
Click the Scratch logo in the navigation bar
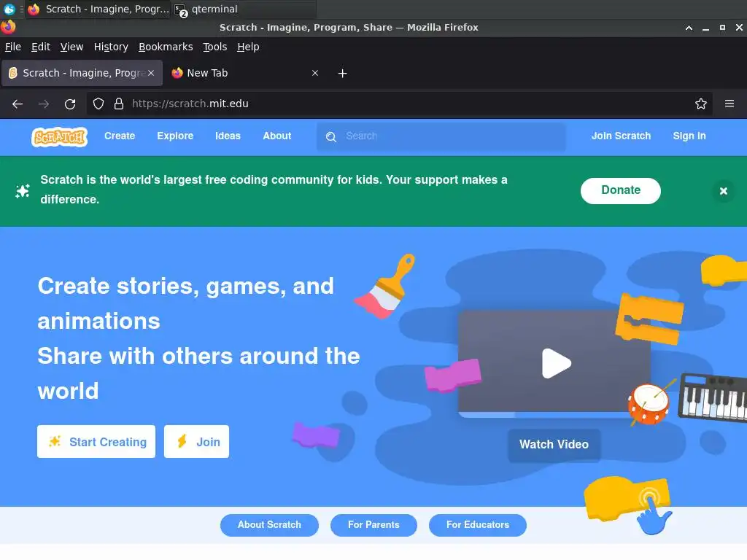point(60,136)
